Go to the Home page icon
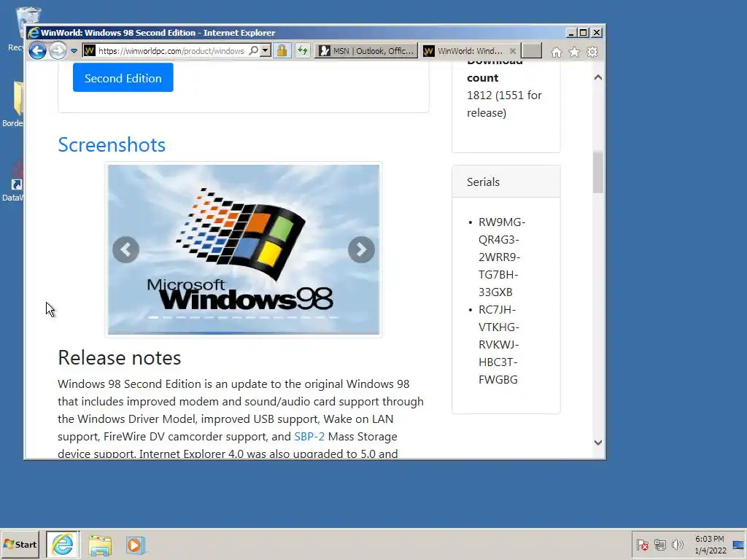This screenshot has height=560, width=747. (x=557, y=52)
